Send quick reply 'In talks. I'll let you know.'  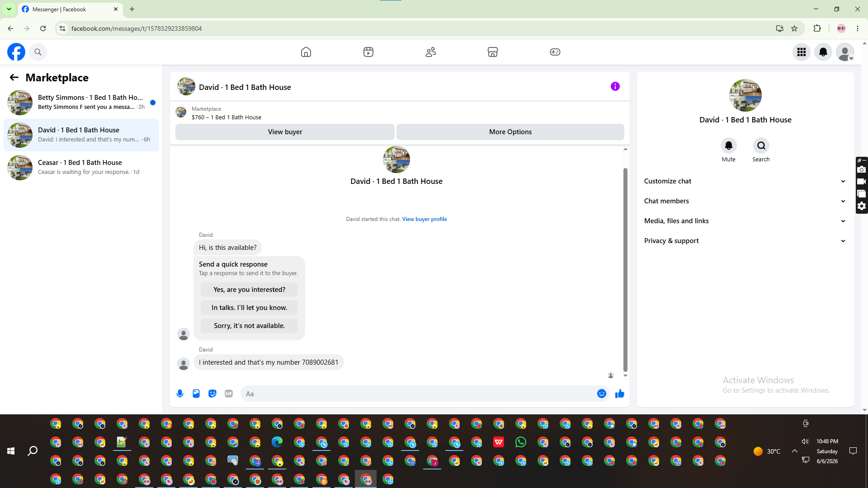tap(250, 308)
